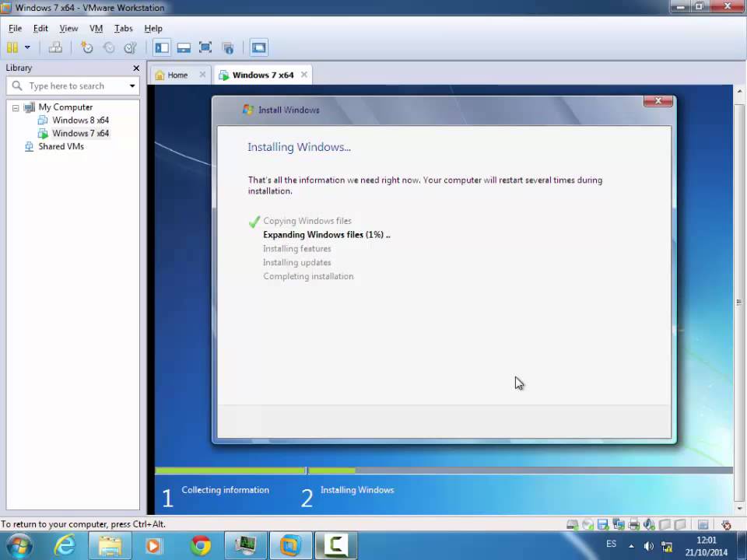The height and width of the screenshot is (560, 747).
Task: Click Installing features step text
Action: tap(296, 249)
